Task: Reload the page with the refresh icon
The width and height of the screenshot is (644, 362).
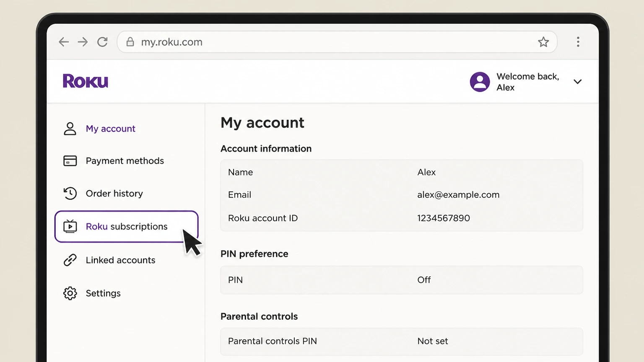Action: pyautogui.click(x=103, y=42)
